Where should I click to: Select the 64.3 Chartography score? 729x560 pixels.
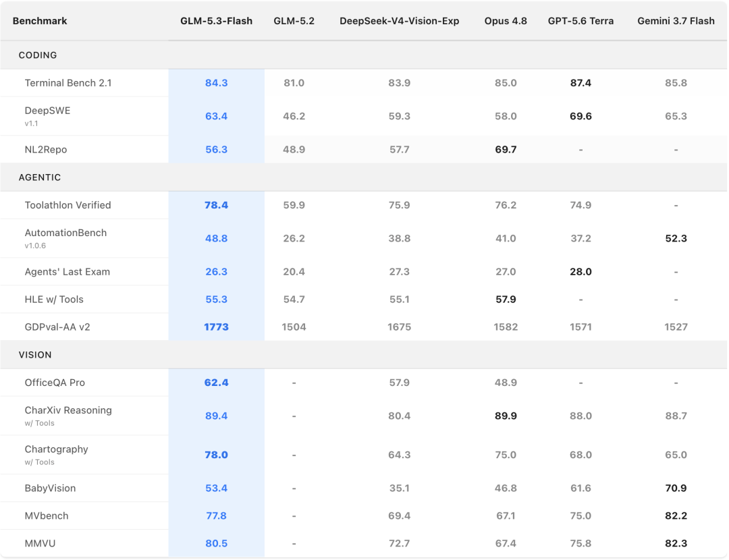(400, 455)
